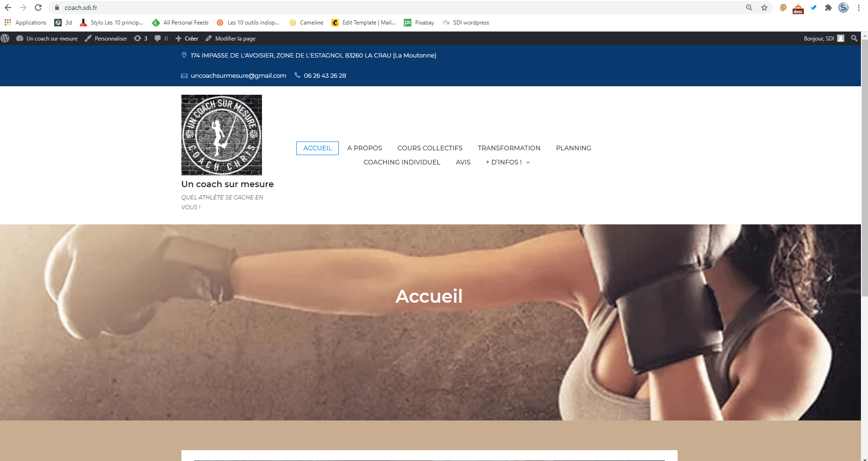Click the Coach Chris logo image
868x461 pixels.
[x=221, y=135]
